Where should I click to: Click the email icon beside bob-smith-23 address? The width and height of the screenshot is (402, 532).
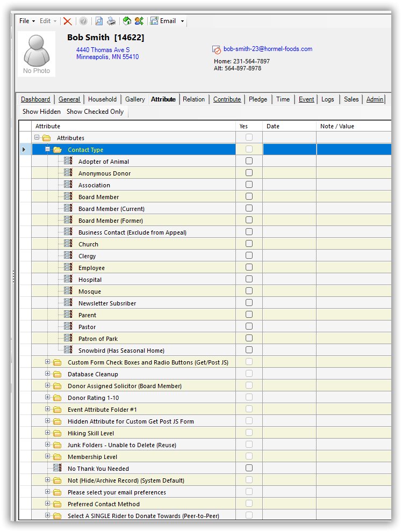217,49
